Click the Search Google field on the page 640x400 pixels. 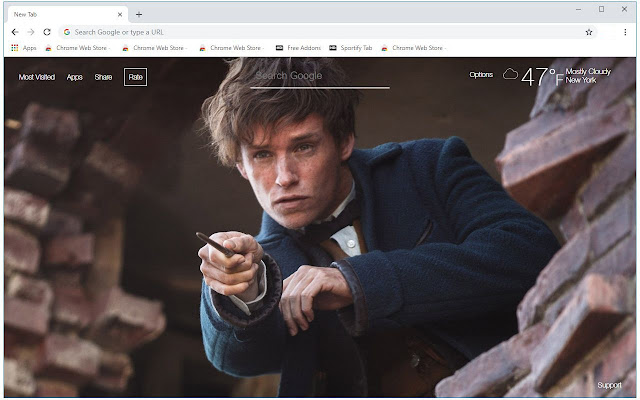320,76
